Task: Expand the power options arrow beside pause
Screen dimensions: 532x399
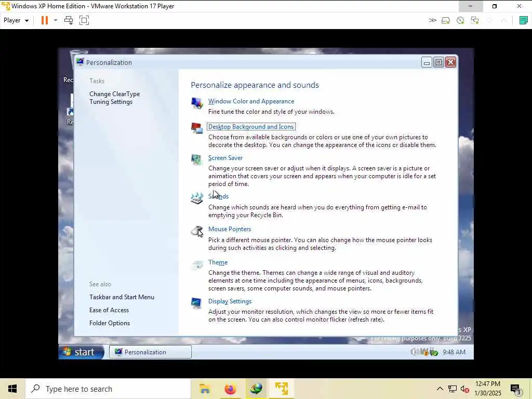Action: click(56, 20)
